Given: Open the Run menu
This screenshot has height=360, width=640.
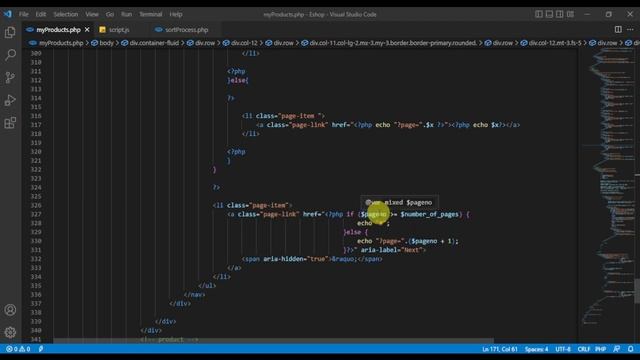Looking at the screenshot, I should [126, 14].
